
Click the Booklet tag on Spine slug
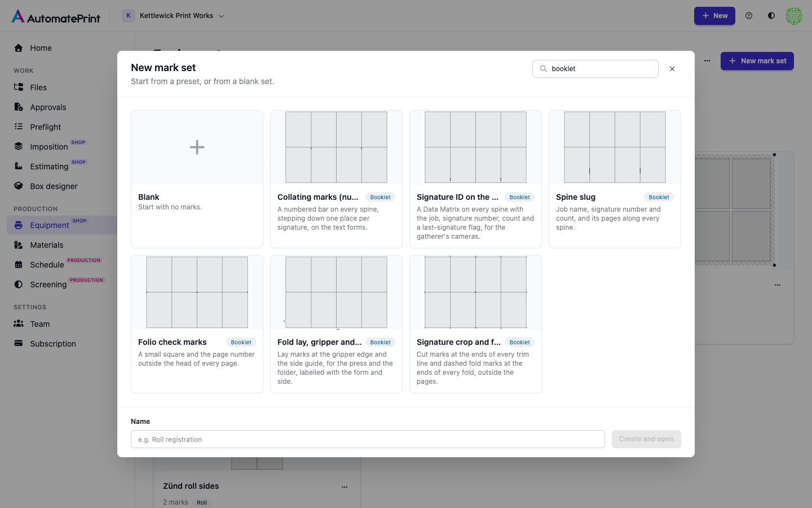[x=659, y=198]
